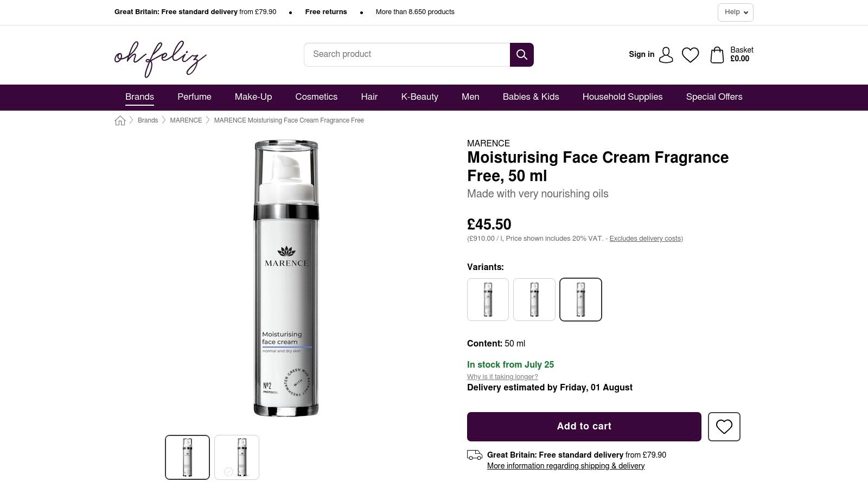Open the wishlist heart icon in header
This screenshot has height=488, width=868.
tap(690, 55)
